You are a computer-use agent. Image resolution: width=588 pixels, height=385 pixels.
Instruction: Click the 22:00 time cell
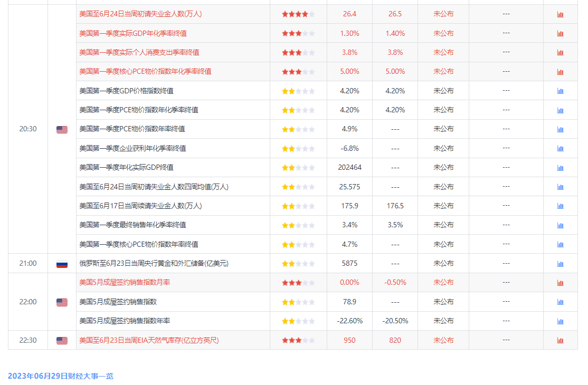tap(28, 302)
